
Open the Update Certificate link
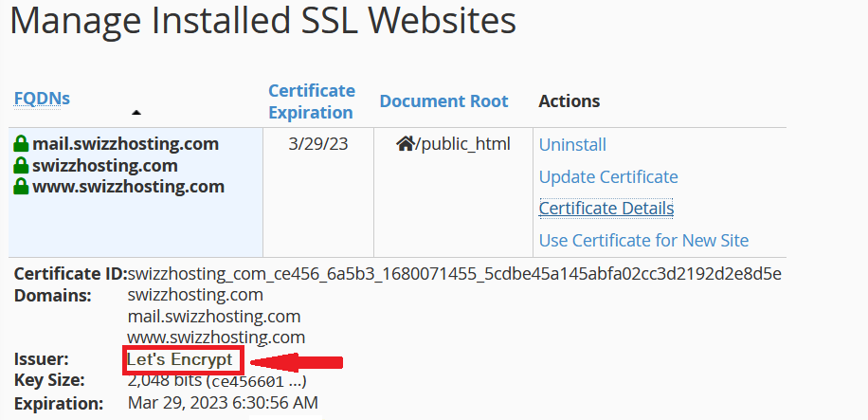point(608,176)
